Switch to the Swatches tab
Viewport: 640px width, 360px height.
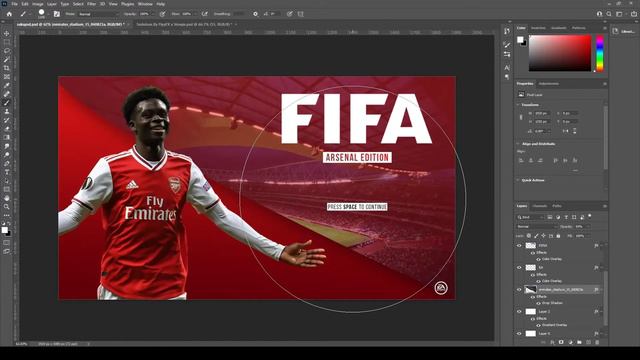[538, 28]
